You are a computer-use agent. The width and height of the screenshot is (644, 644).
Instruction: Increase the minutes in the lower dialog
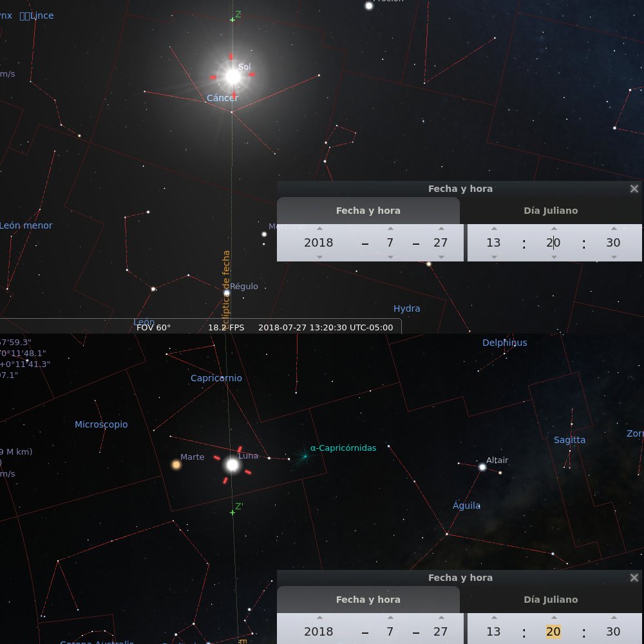click(x=554, y=618)
